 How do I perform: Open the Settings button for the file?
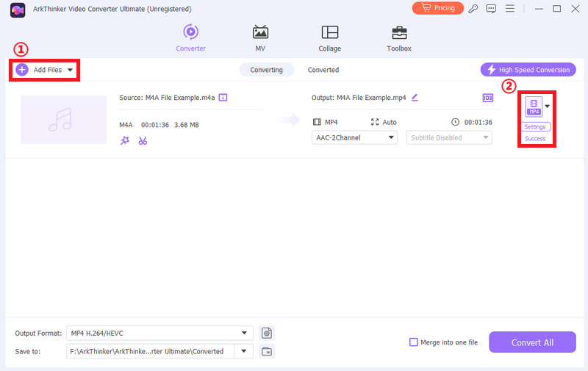pyautogui.click(x=535, y=126)
